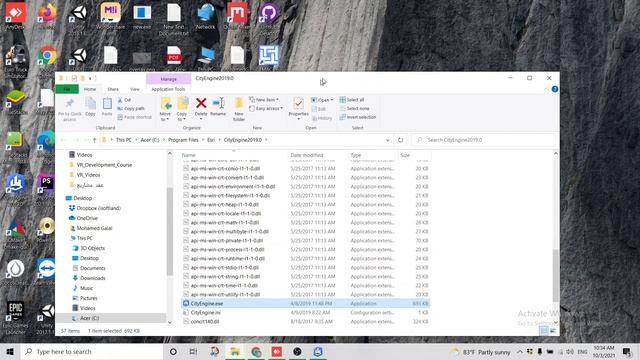Open the Easy access dropdown
The image size is (640, 360).
(x=266, y=109)
